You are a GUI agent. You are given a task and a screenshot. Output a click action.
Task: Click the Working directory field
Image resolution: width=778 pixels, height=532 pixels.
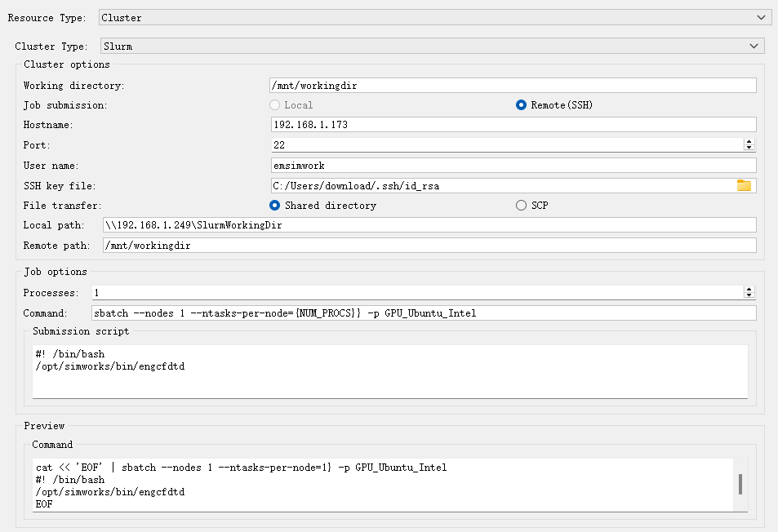[x=513, y=85]
